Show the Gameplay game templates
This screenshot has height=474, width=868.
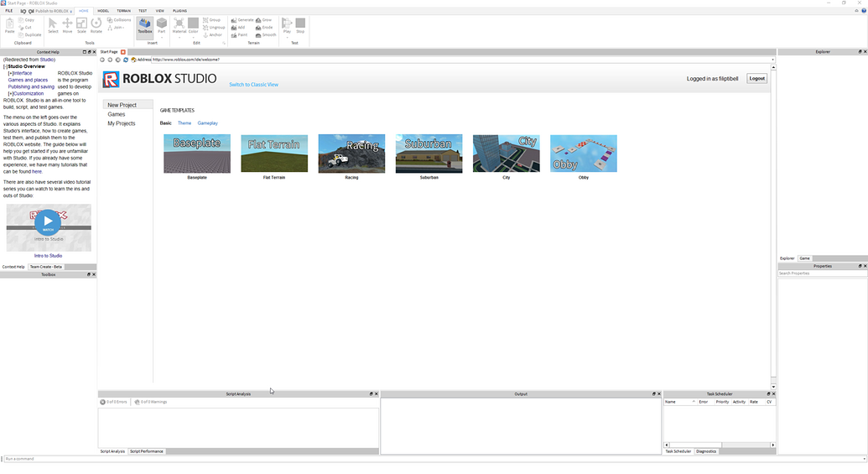point(208,123)
